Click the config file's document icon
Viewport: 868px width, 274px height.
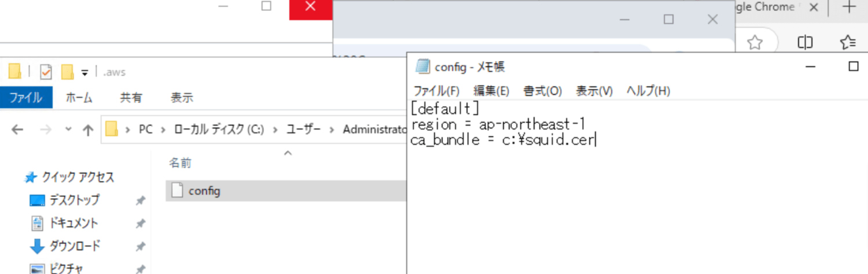click(x=178, y=190)
